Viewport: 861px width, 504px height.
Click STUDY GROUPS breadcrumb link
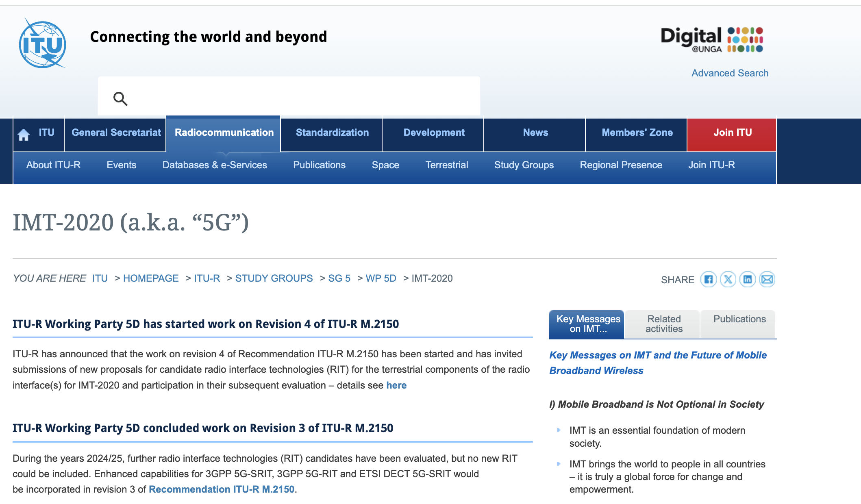274,278
